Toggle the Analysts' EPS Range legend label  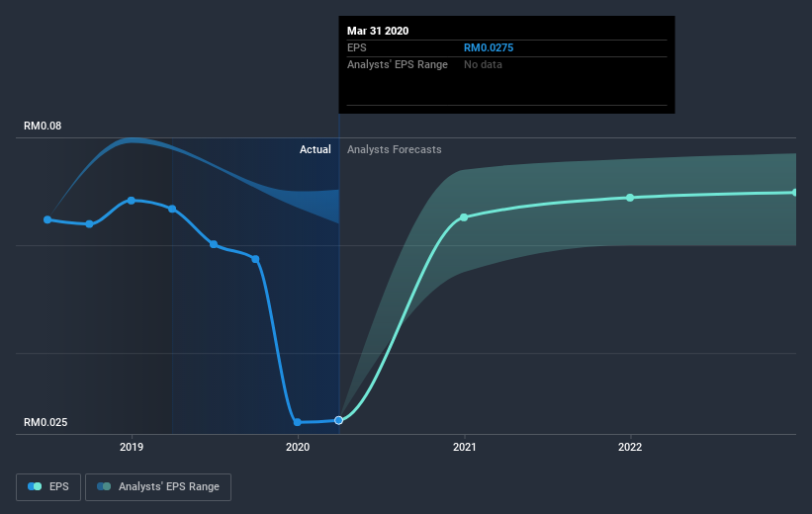(168, 486)
